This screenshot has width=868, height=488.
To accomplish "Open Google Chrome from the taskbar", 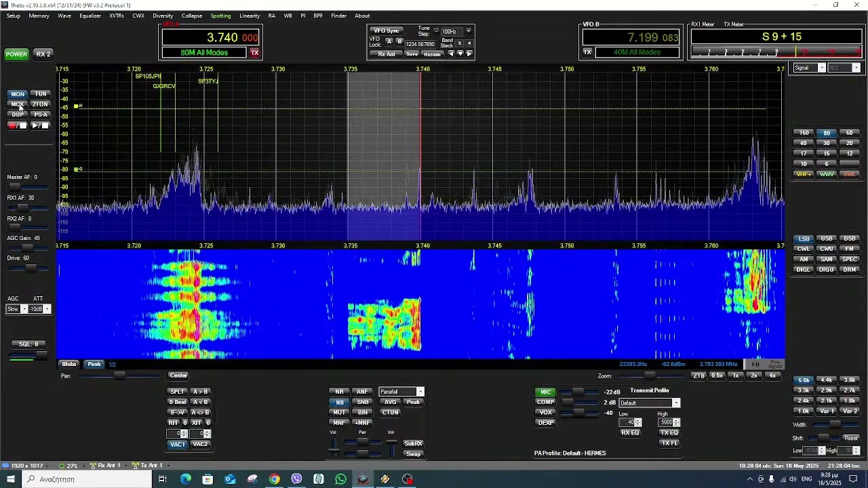I will point(274,479).
